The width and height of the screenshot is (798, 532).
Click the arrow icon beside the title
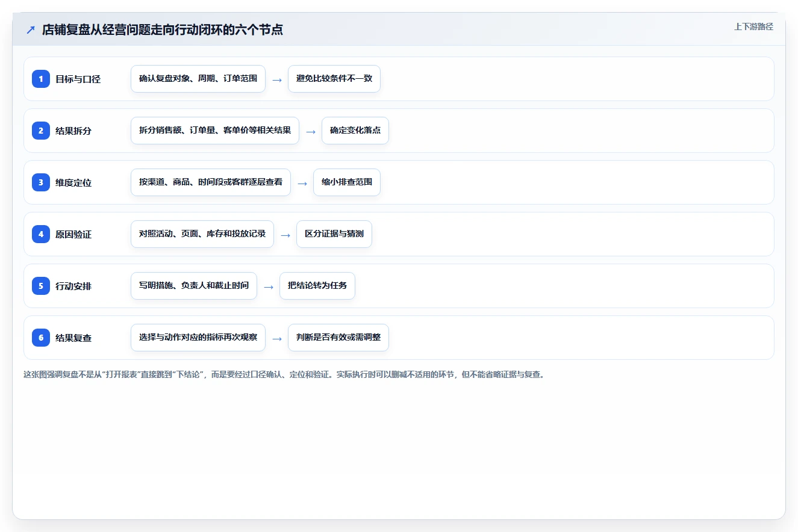click(x=31, y=29)
